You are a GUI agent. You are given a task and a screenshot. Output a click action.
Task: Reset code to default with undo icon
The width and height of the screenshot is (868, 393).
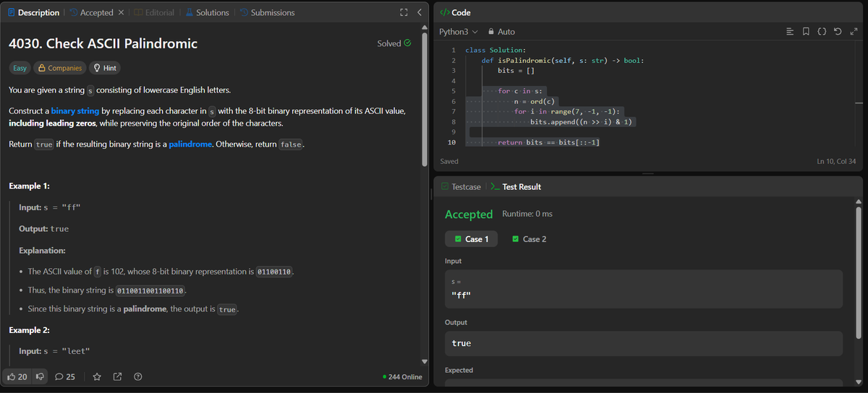point(838,32)
